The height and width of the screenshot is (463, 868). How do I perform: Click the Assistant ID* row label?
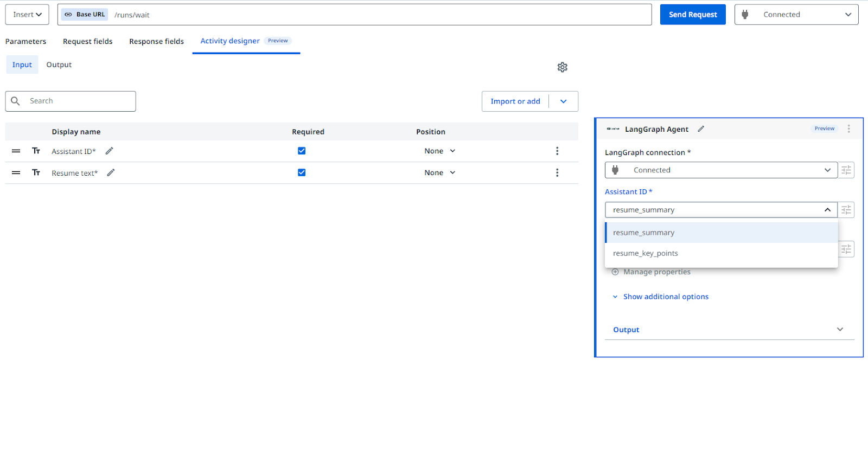[x=74, y=151]
